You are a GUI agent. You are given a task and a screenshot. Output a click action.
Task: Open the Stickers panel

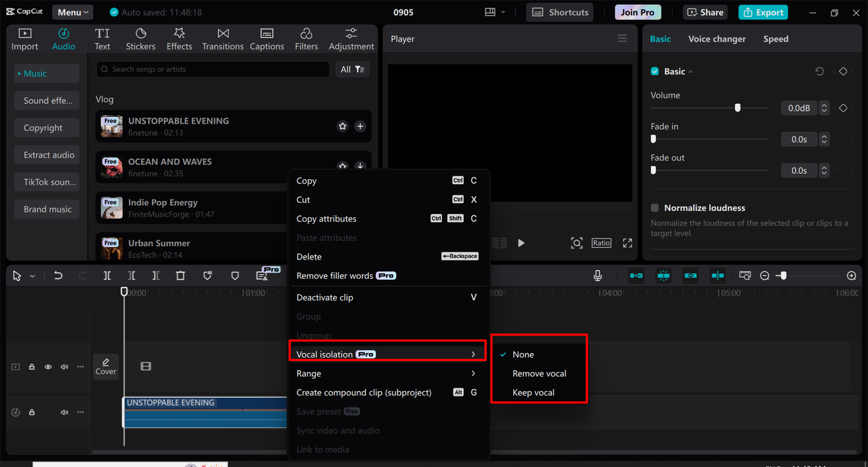(x=140, y=39)
